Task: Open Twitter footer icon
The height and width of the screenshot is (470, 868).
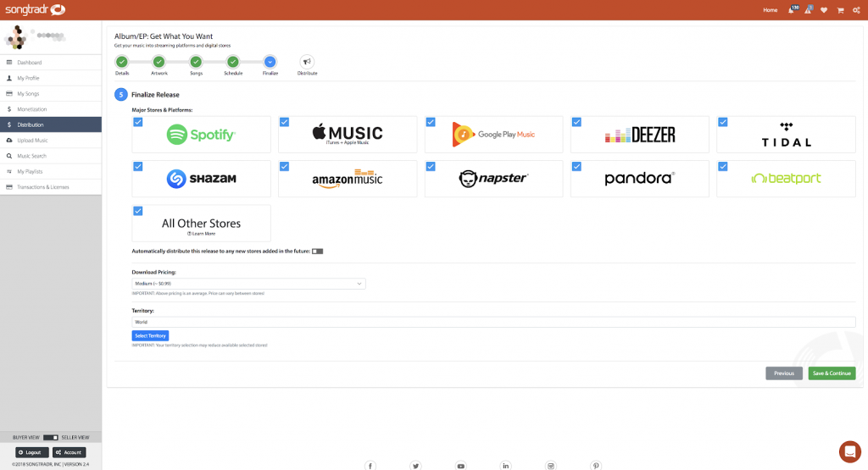Action: [415, 466]
